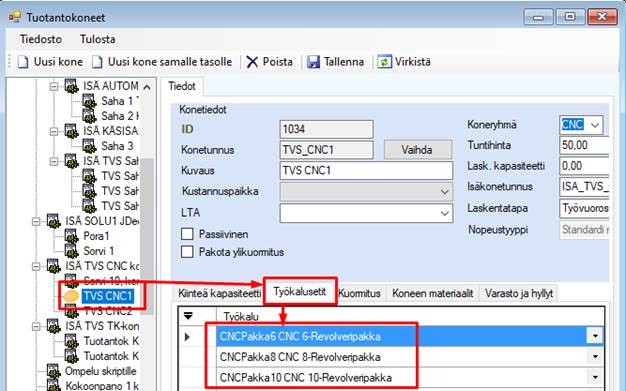Click the Isäkonetunnus input field
The image size is (626, 391).
pyautogui.click(x=584, y=187)
